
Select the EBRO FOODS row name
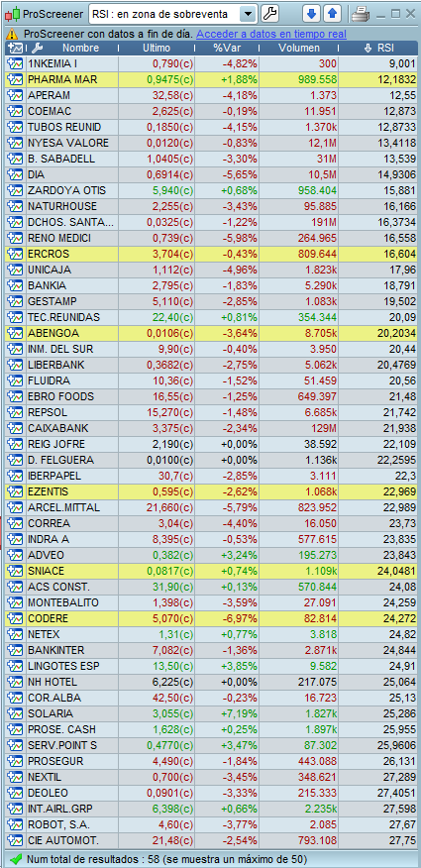pos(60,396)
